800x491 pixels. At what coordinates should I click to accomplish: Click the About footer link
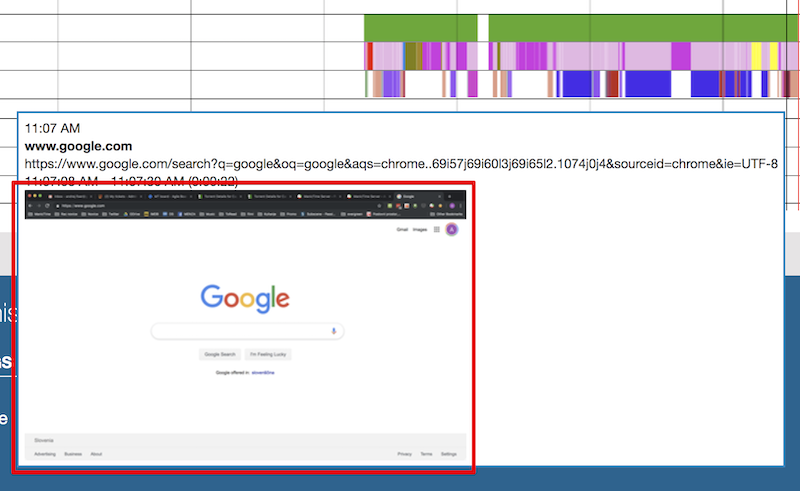click(96, 454)
